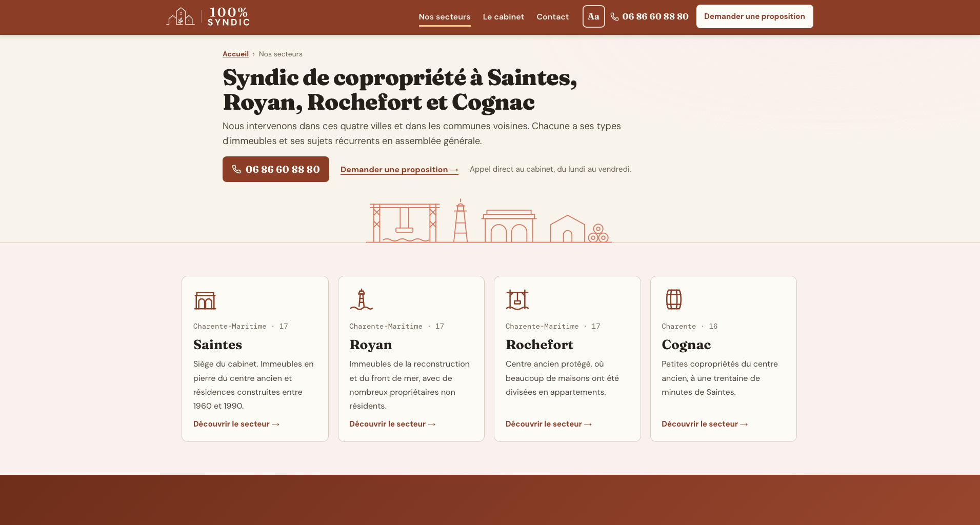Screen dimensions: 980x525
Task: Click Découvrir le secteur for Saintes
Action: [x=236, y=424]
